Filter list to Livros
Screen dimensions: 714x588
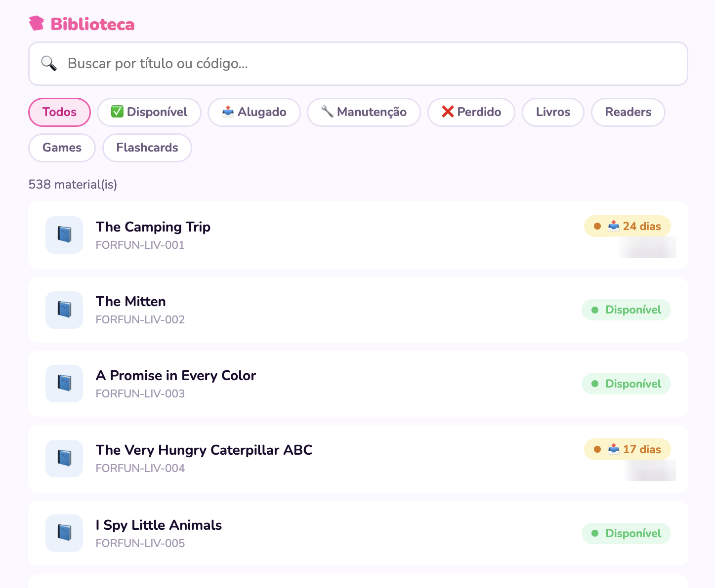553,112
